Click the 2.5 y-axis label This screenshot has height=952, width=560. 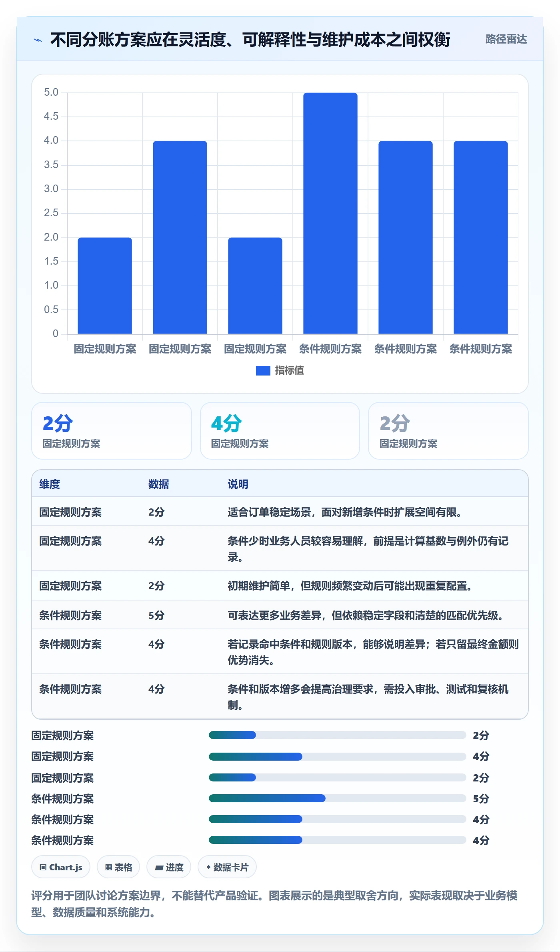(x=51, y=213)
